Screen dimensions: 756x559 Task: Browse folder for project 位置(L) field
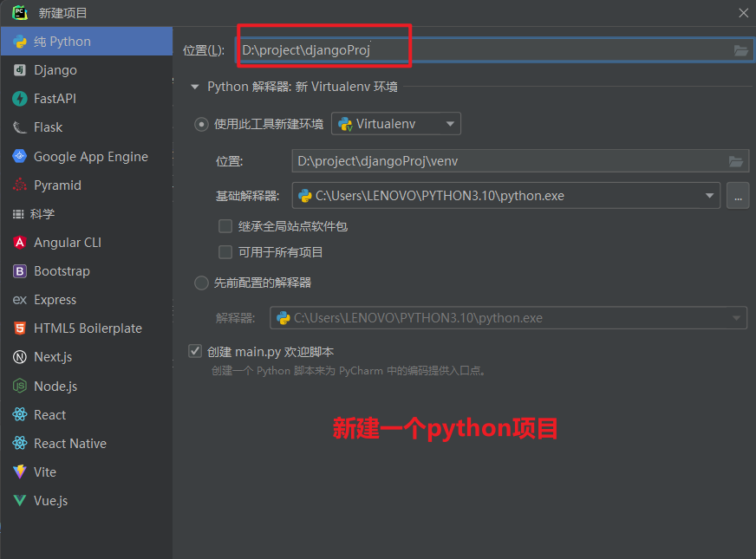tap(740, 50)
